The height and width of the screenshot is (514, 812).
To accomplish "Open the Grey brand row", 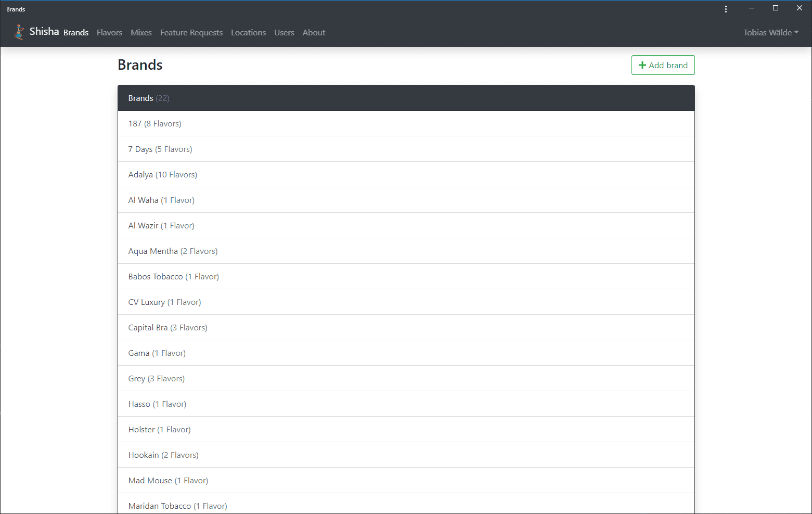I will [406, 379].
